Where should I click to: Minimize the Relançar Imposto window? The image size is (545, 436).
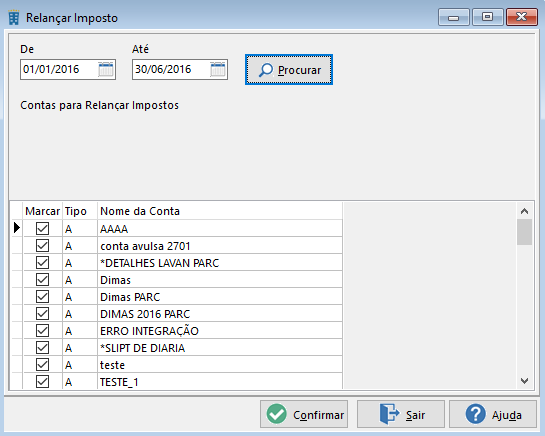[454, 17]
